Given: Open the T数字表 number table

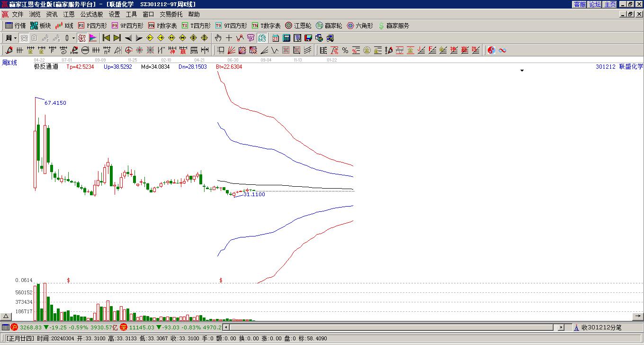Looking at the screenshot, I should 266,26.
